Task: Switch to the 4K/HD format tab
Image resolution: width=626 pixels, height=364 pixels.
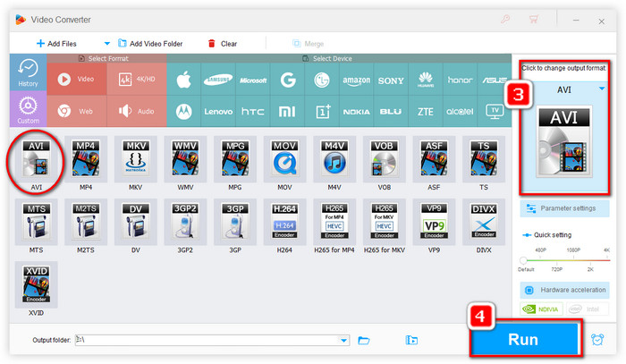Action: (137, 79)
